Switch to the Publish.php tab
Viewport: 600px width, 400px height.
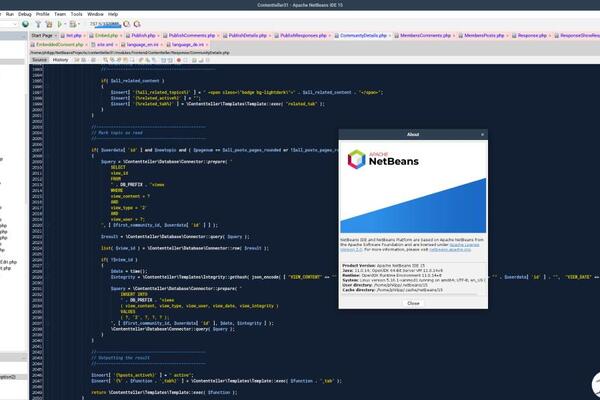click(143, 36)
